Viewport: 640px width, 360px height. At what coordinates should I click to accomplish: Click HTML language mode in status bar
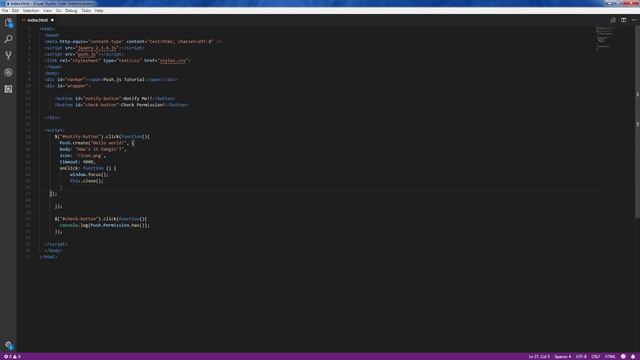610,356
